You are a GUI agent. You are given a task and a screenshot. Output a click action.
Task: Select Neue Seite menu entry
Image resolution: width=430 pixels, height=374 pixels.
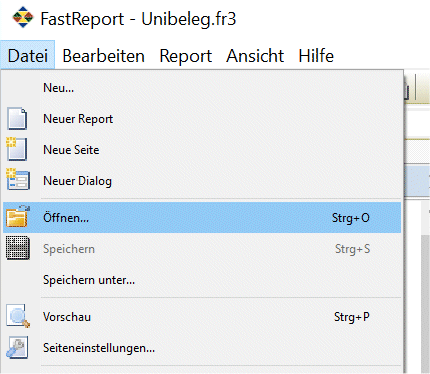pos(202,150)
